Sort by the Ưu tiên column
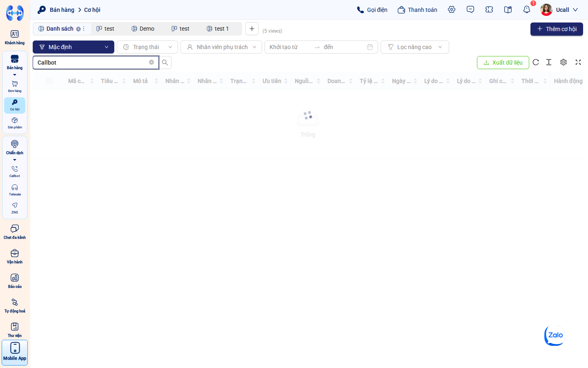 tap(275, 81)
